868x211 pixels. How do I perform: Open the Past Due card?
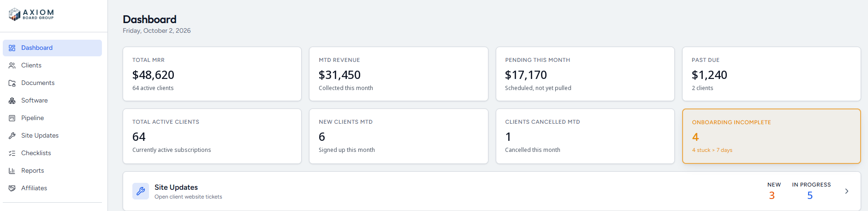pyautogui.click(x=772, y=74)
